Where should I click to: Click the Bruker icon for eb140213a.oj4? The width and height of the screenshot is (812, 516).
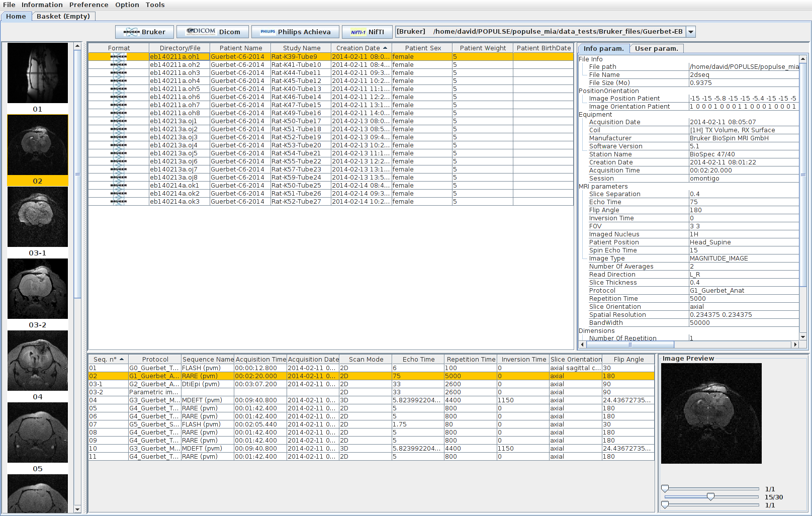point(119,145)
